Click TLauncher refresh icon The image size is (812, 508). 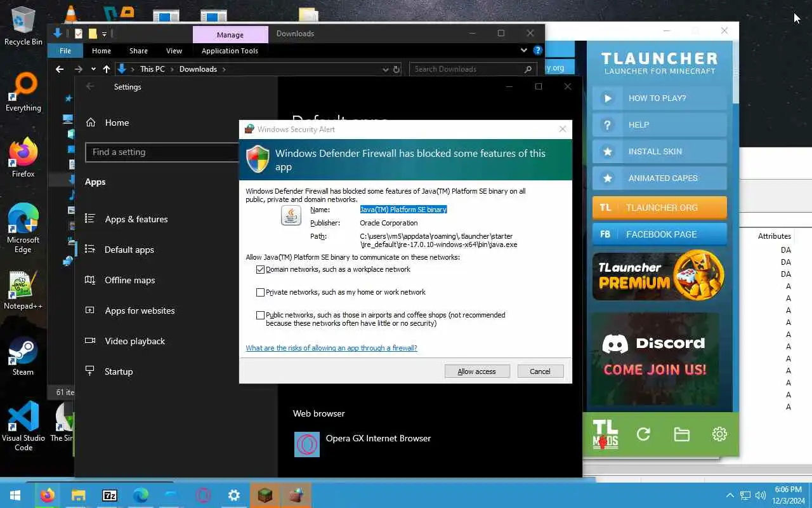tap(643, 434)
